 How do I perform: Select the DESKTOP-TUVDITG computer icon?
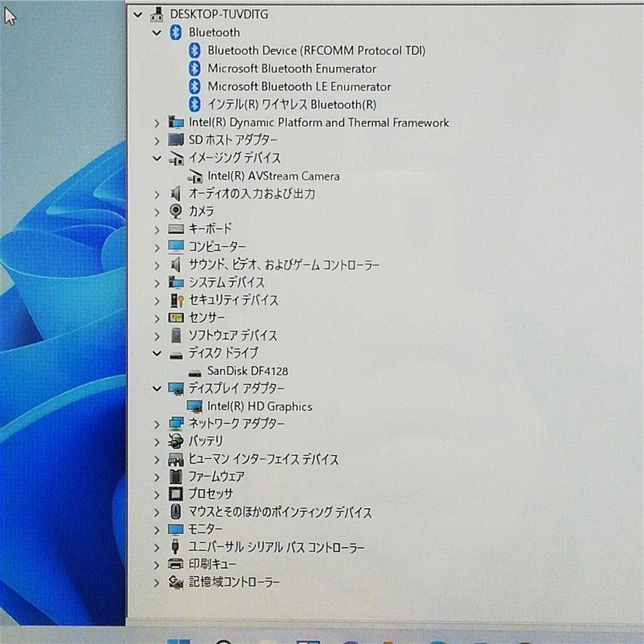click(157, 14)
